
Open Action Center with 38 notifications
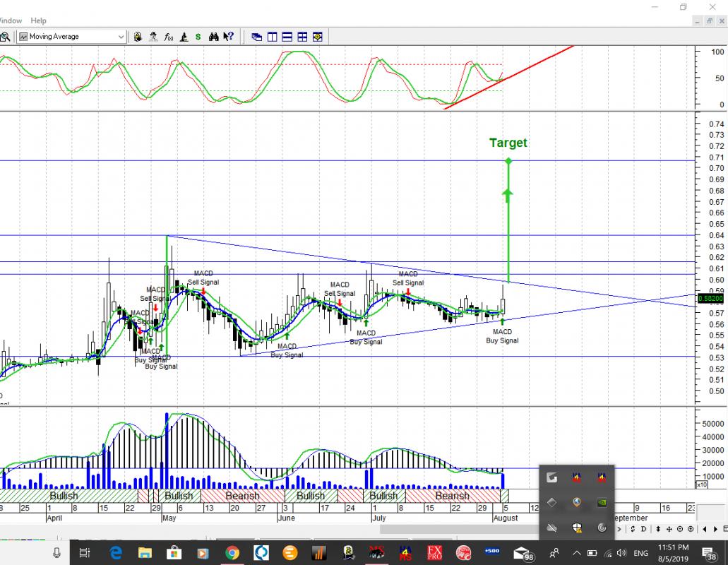pyautogui.click(x=709, y=553)
